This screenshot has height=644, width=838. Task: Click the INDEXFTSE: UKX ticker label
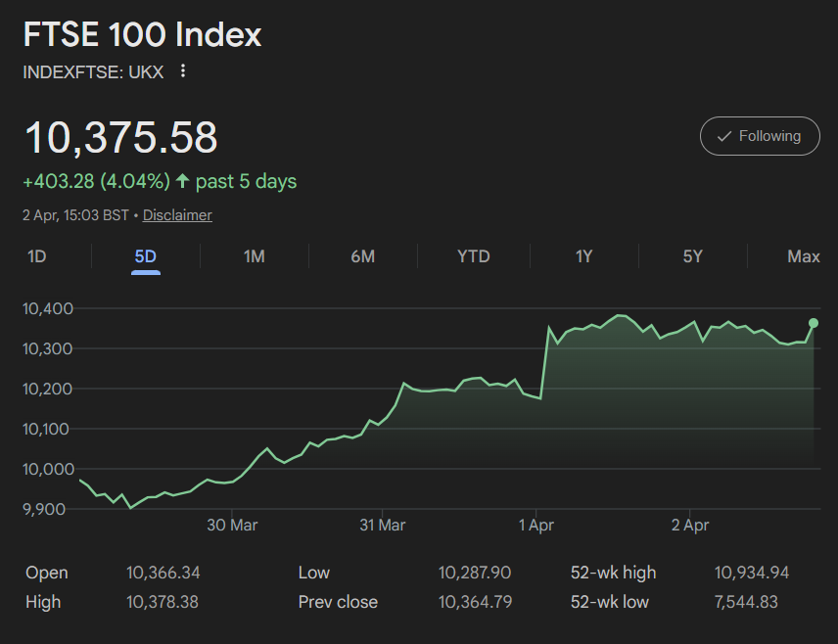pos(93,72)
